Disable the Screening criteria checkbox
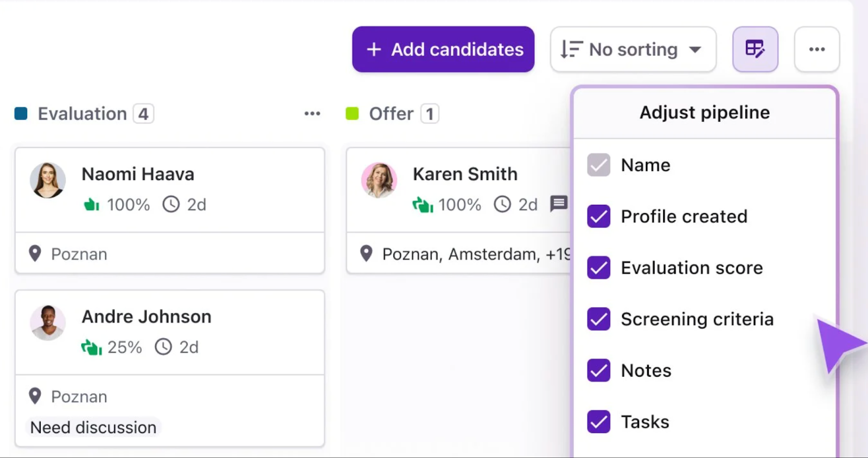 598,319
